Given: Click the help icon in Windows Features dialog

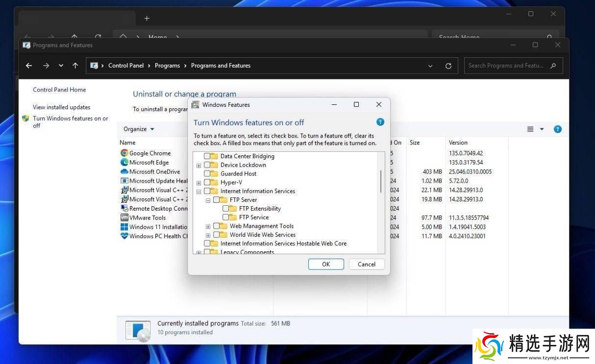Looking at the screenshot, I should 380,122.
